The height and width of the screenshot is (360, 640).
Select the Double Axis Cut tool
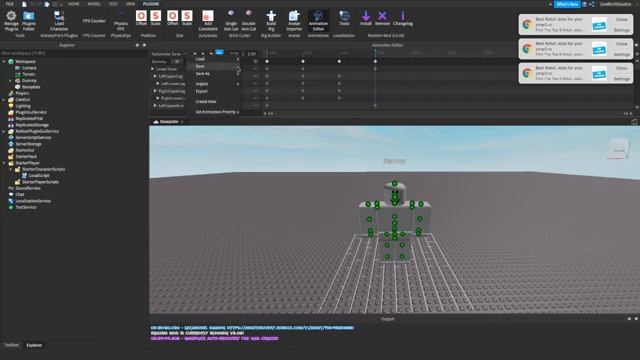coord(249,20)
